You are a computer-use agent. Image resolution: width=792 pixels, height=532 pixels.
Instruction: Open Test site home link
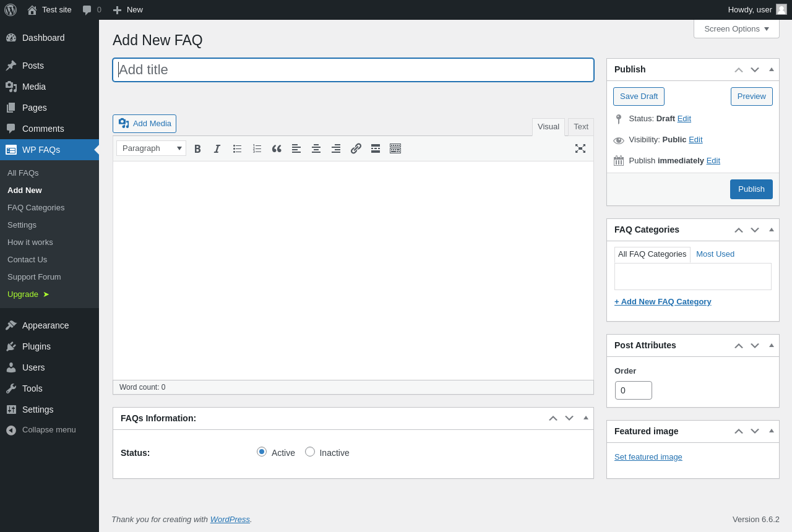click(49, 10)
